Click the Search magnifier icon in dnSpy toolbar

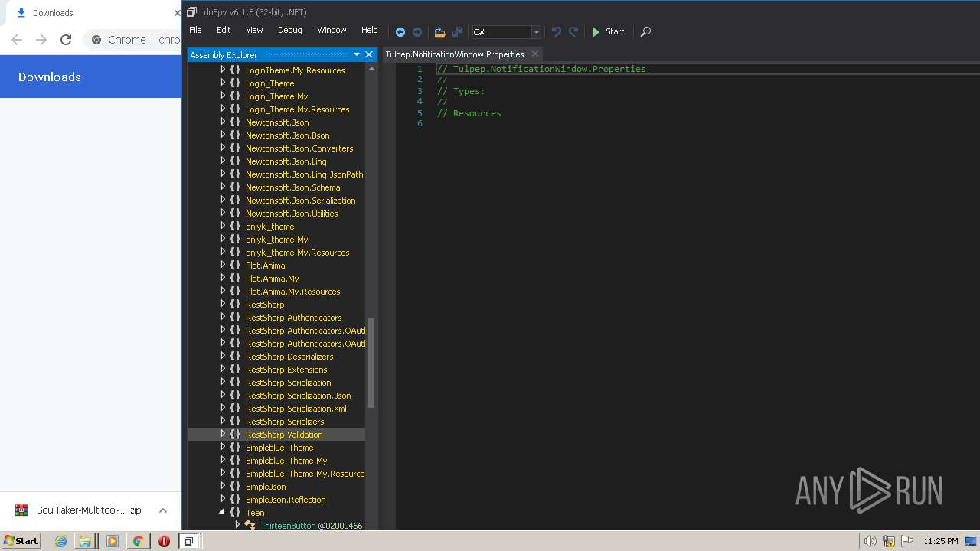coord(645,31)
